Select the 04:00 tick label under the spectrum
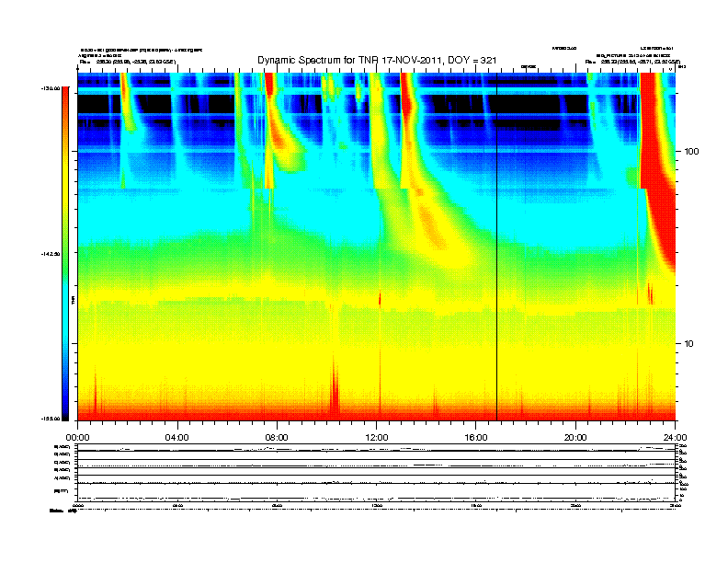Viewport: 728px width, 563px height. pyautogui.click(x=177, y=438)
